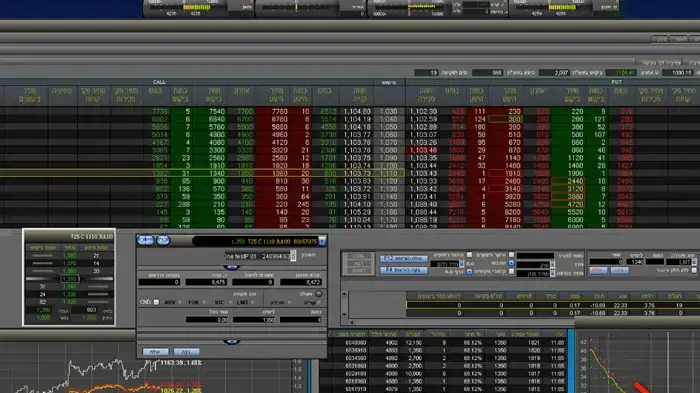Click the 10,000 cell in trades table
Screen dimensions: 700x393
pyautogui.click(x=414, y=374)
